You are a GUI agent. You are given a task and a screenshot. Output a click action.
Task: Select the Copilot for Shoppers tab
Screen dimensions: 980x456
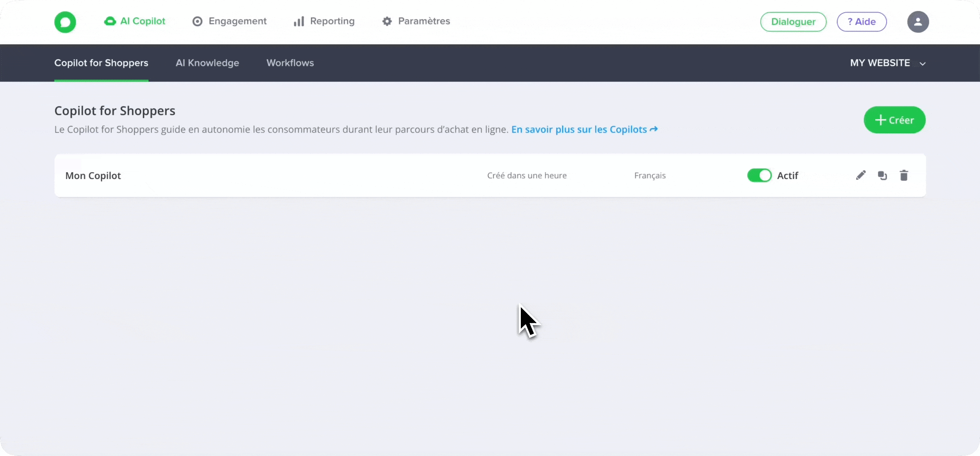pos(101,63)
